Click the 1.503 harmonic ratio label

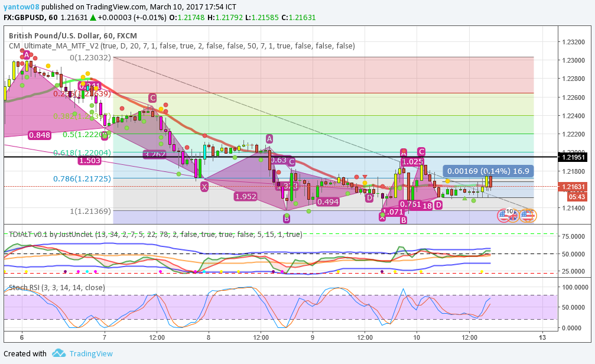coord(90,161)
